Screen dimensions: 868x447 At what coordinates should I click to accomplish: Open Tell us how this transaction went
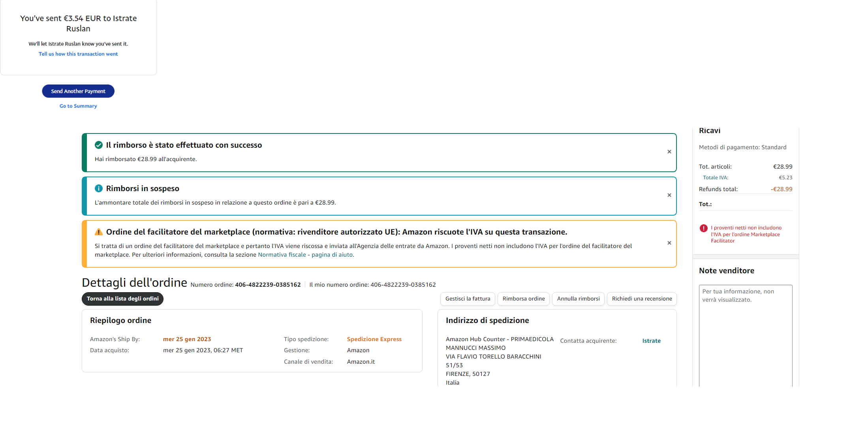78,54
